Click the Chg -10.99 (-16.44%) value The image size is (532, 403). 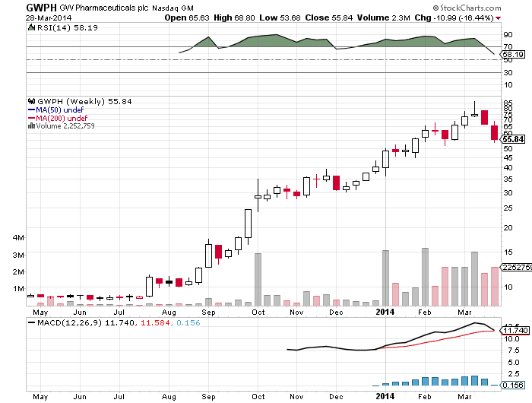(x=454, y=17)
